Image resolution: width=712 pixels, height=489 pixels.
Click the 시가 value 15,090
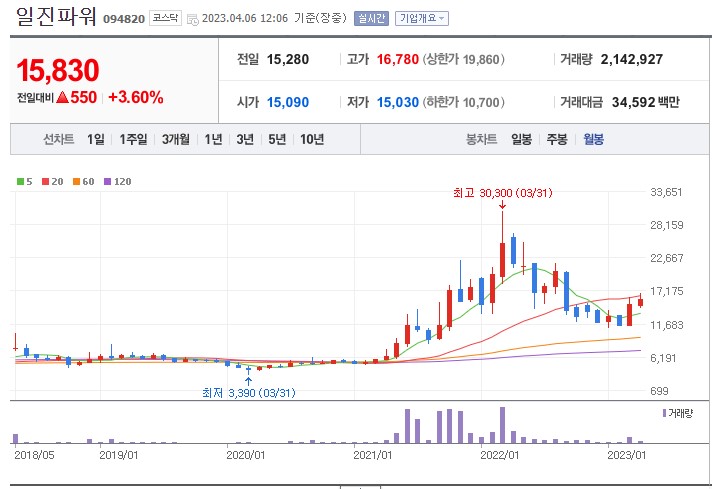pos(288,102)
